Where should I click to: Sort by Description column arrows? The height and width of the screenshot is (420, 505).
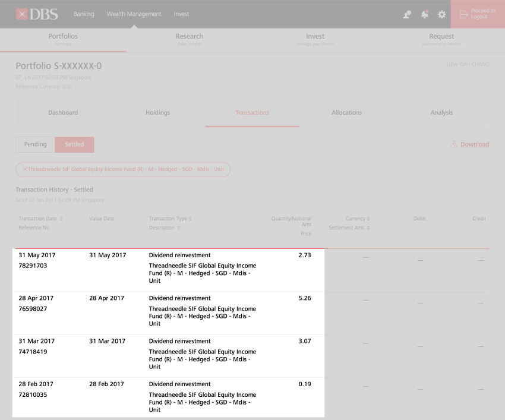coord(179,228)
